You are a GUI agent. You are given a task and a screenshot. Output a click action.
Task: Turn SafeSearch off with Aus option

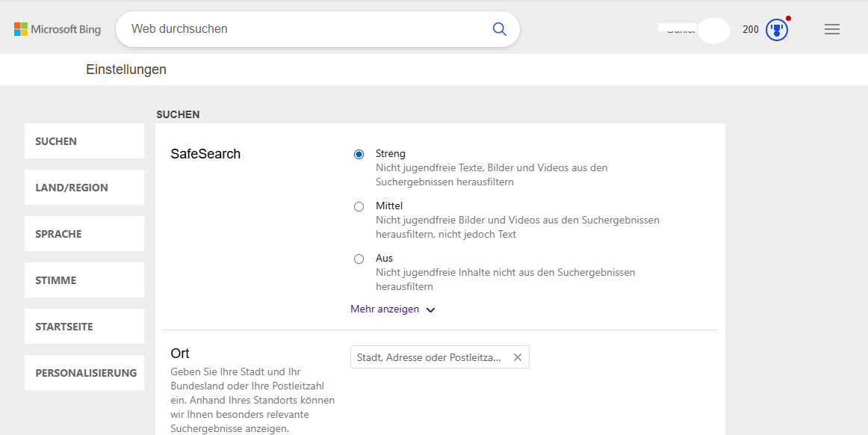coord(359,259)
